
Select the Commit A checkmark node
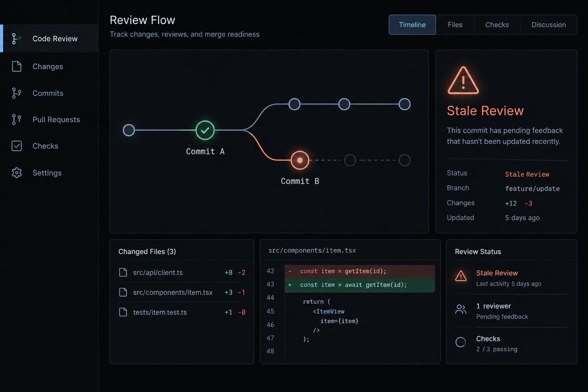click(205, 130)
